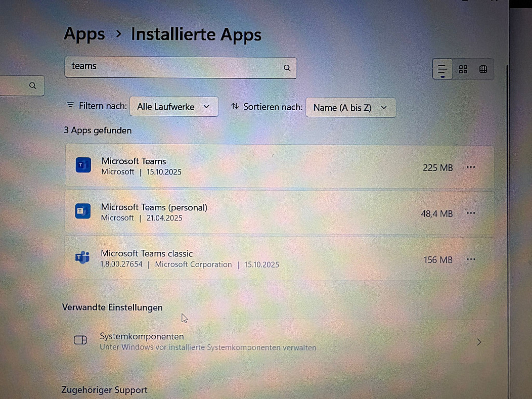
Task: Expand Systemkomponenten with the right chevron
Action: tap(479, 342)
